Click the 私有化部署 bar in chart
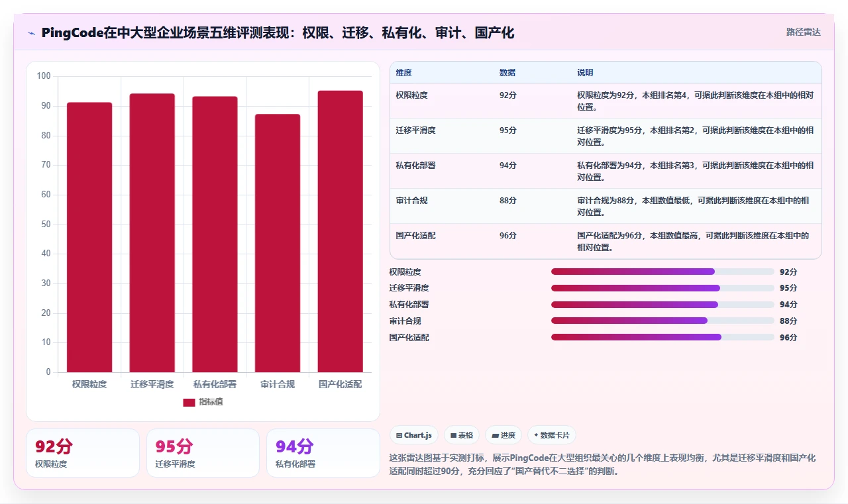This screenshot has width=848, height=504. point(215,234)
